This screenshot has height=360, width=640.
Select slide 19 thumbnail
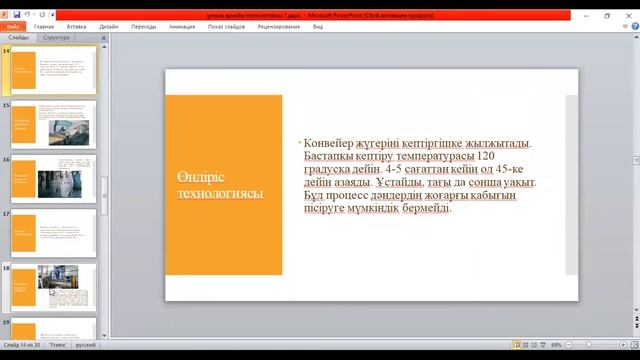[53, 329]
